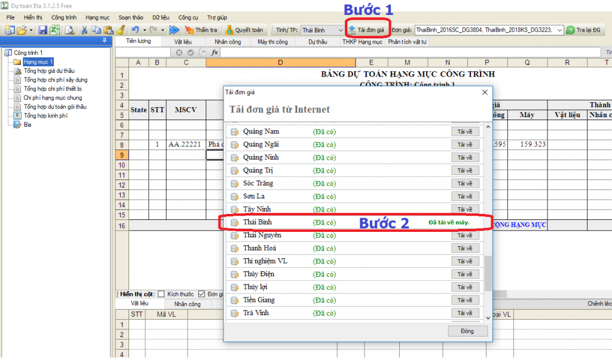The image size is (612, 364).
Task: Open the Tỉnh/TP dropdown showing Thái Bình
Action: point(322,29)
